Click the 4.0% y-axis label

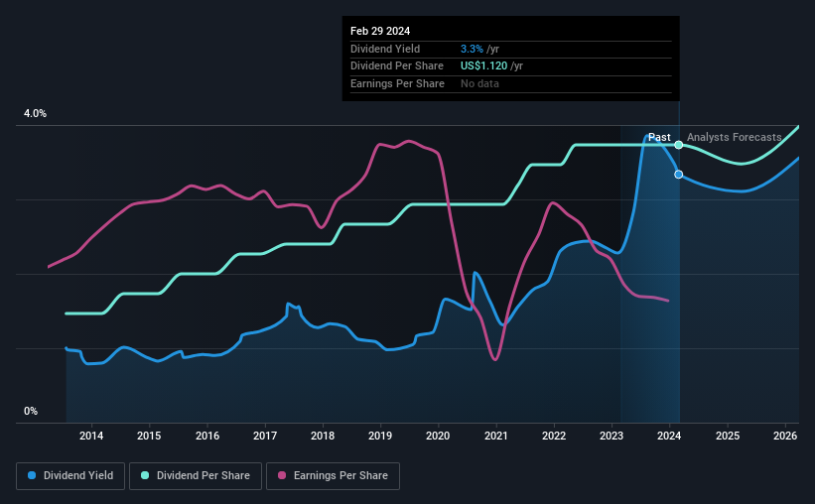[x=36, y=114]
